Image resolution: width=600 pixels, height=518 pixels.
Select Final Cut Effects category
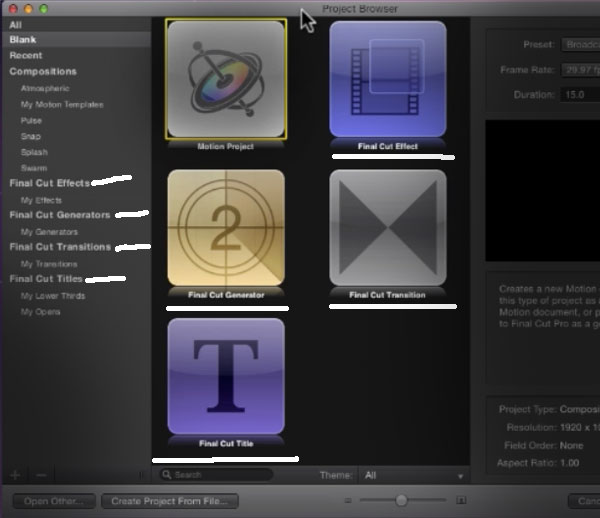49,183
